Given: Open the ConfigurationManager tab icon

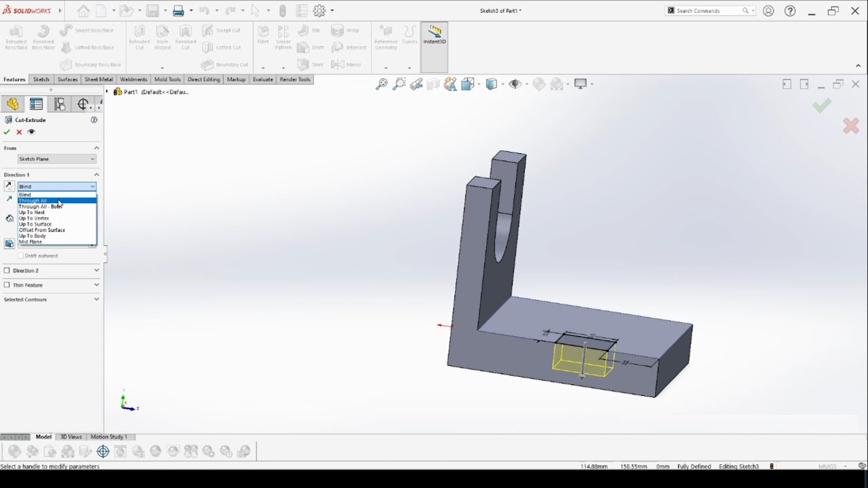Looking at the screenshot, I should pos(60,104).
